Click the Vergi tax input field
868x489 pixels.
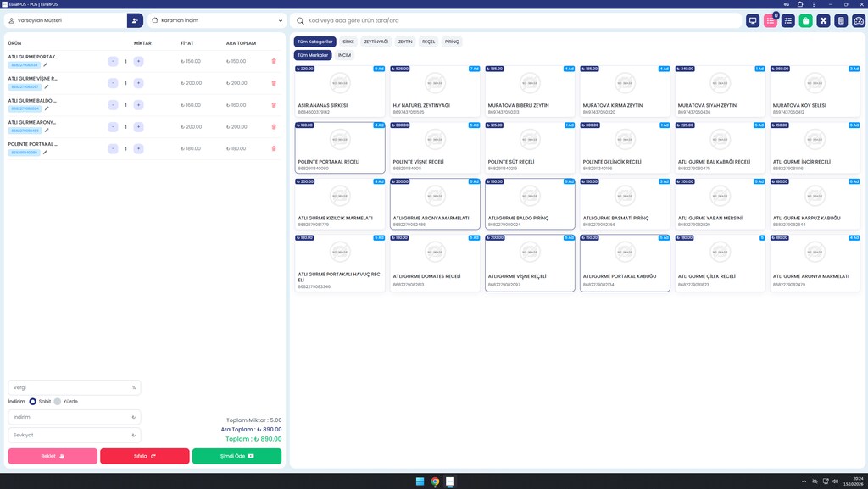[75, 388]
